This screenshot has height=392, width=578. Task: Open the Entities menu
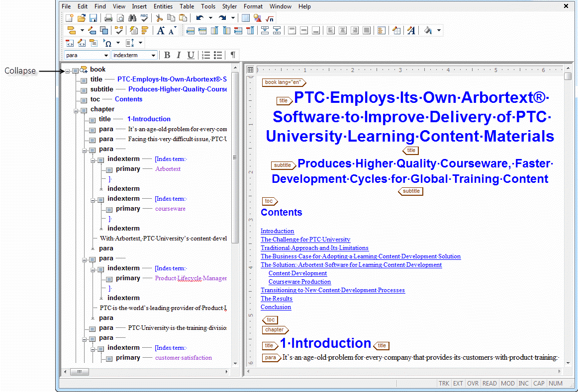[163, 6]
